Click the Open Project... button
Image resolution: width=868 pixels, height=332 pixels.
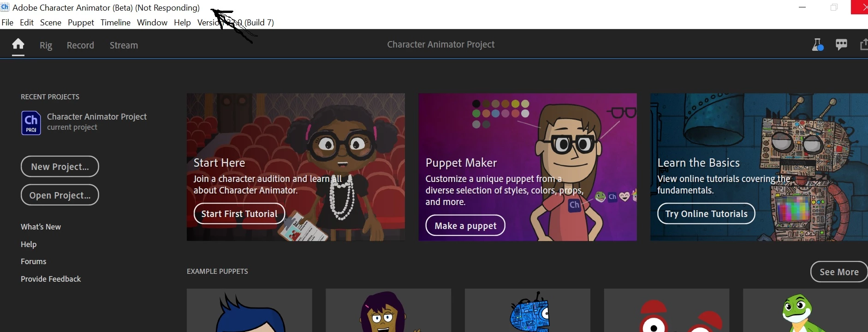click(x=60, y=195)
